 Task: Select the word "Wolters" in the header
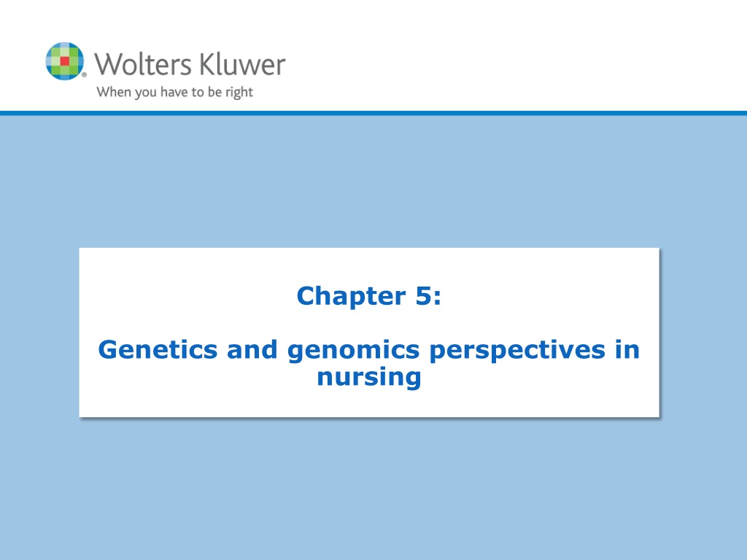142,64
